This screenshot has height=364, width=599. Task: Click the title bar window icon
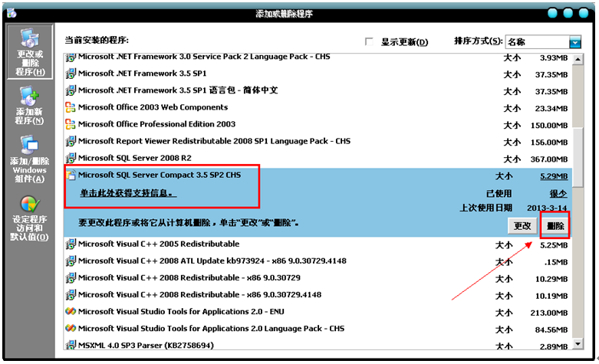pos(12,13)
